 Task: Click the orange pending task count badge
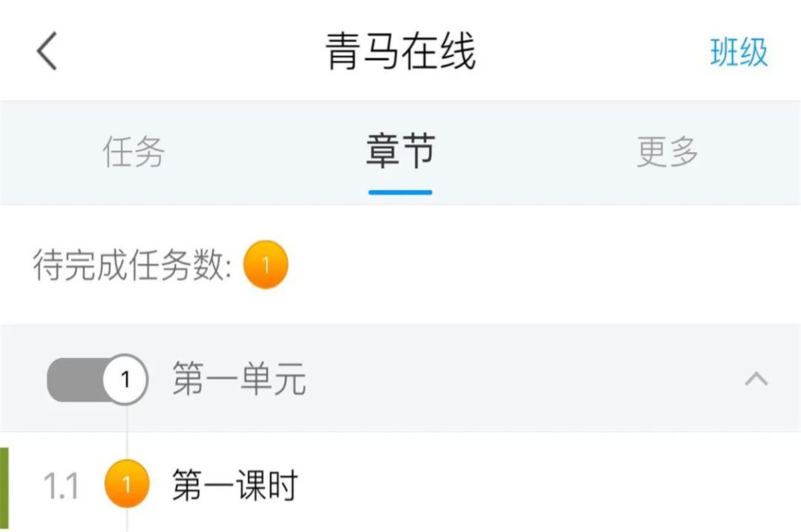pyautogui.click(x=266, y=265)
